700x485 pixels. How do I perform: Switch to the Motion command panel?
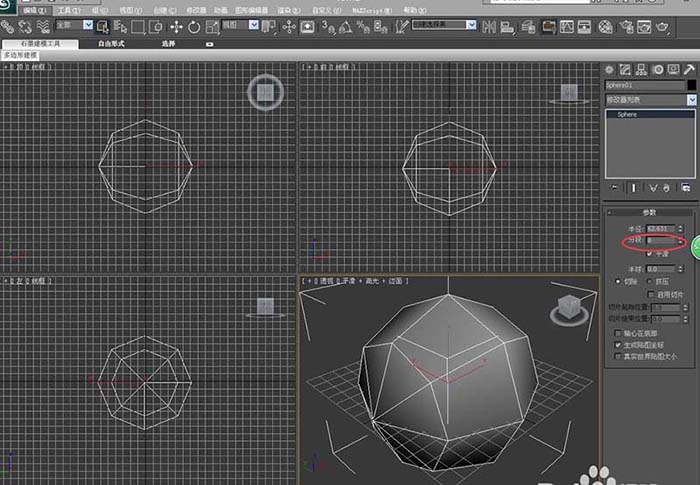tap(658, 69)
